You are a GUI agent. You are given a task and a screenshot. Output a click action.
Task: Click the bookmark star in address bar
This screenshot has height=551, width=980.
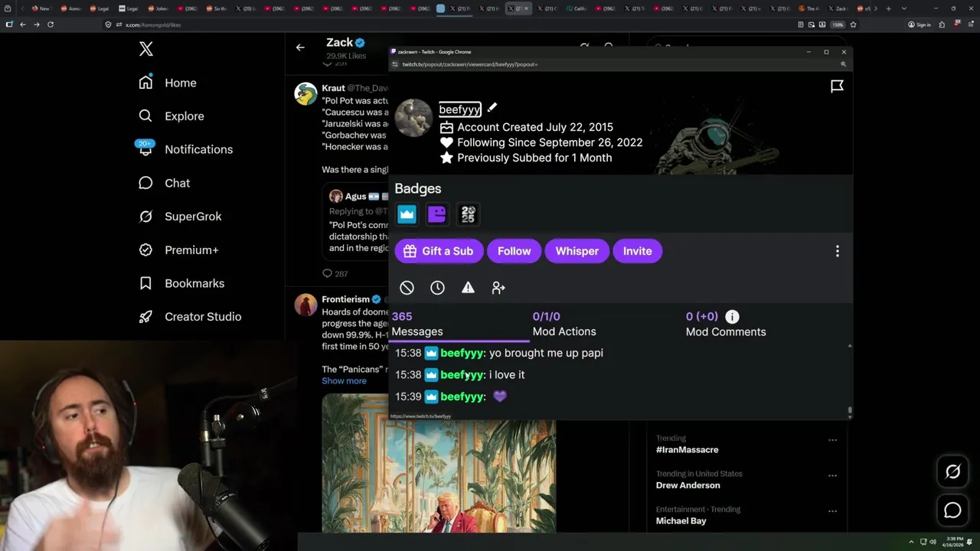[853, 24]
